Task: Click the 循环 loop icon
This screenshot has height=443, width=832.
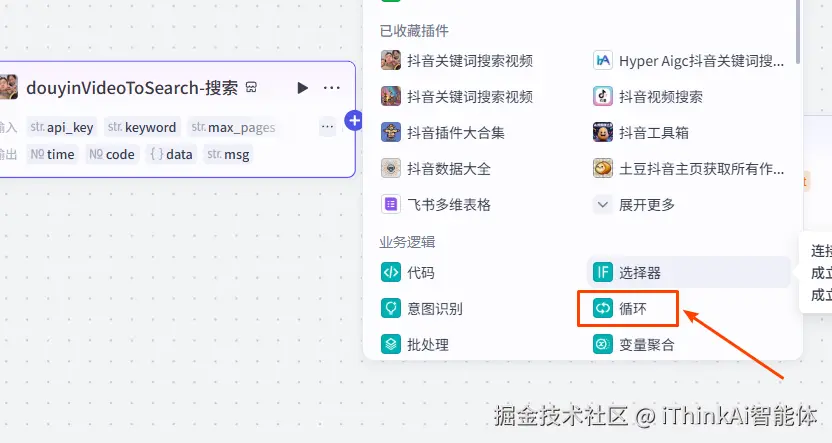Action: point(603,308)
